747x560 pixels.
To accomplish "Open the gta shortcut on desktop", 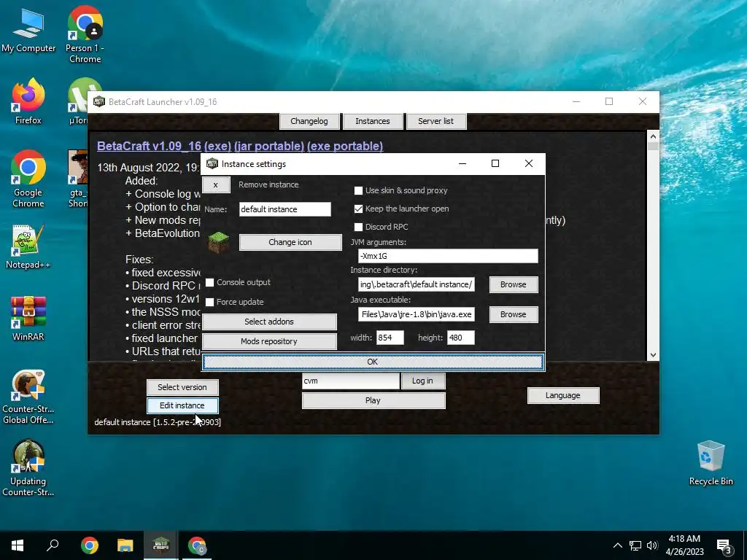I will (77, 179).
